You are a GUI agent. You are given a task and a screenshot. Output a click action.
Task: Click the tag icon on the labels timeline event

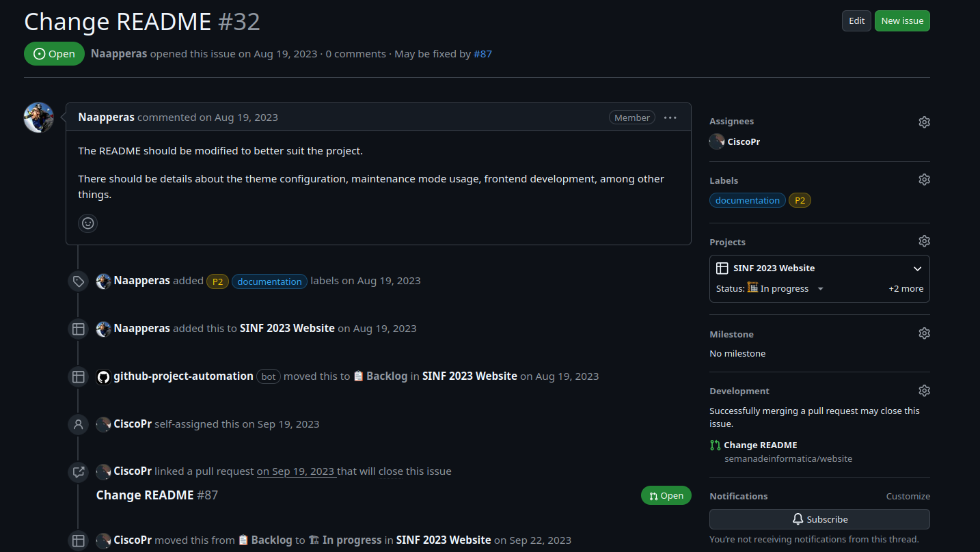[78, 281]
